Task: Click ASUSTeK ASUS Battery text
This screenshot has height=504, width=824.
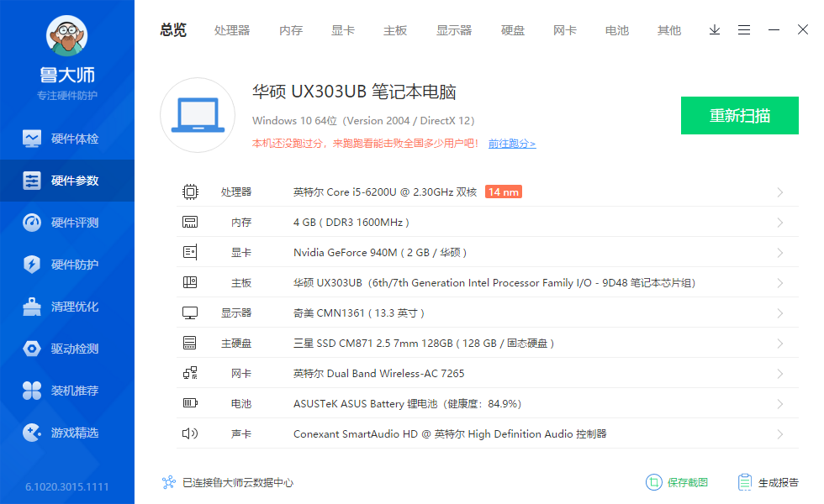Action: 407,404
